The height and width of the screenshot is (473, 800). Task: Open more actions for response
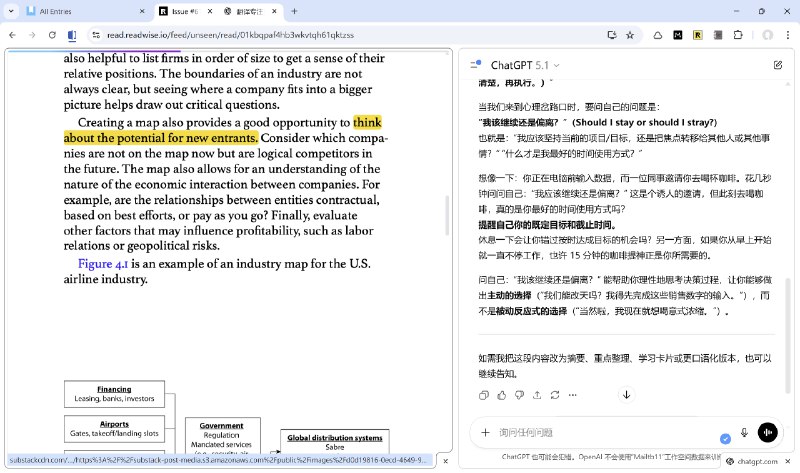(572, 395)
